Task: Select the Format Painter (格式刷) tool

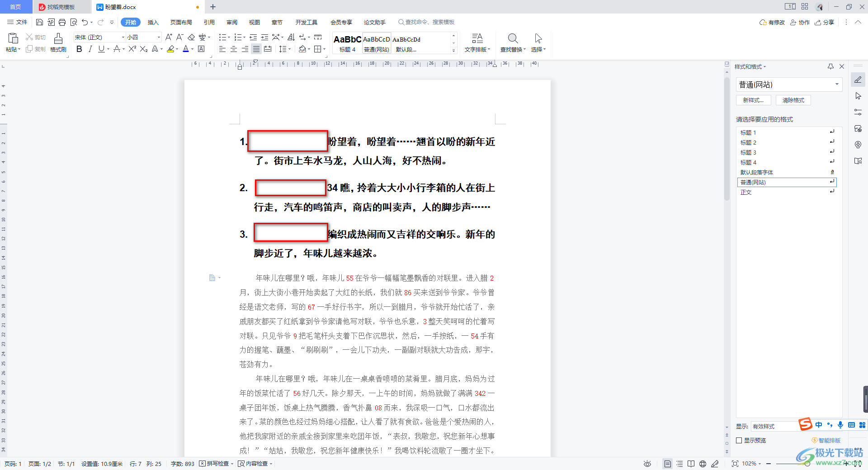Action: [58, 43]
